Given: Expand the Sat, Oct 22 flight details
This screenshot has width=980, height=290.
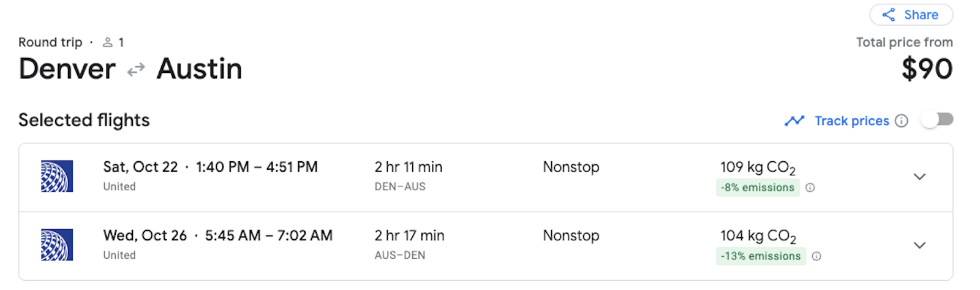Looking at the screenshot, I should tap(919, 177).
